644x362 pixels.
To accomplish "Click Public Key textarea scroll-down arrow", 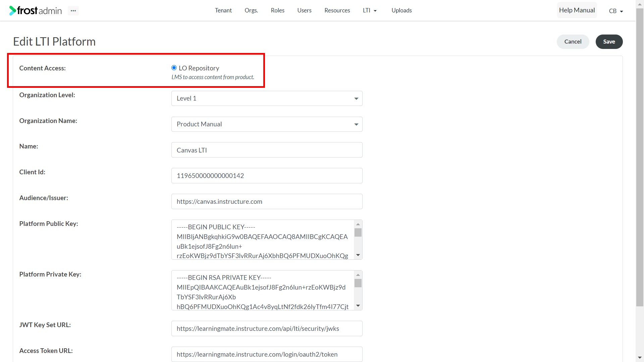I will (358, 255).
